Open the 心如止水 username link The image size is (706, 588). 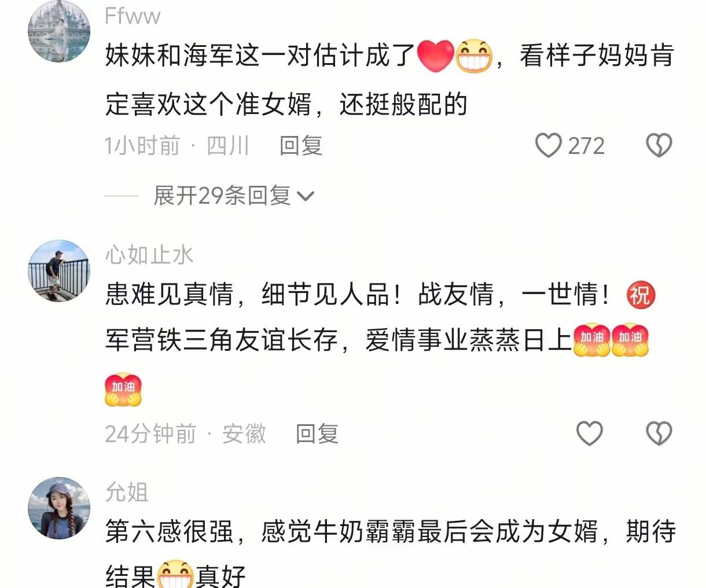coord(149,255)
